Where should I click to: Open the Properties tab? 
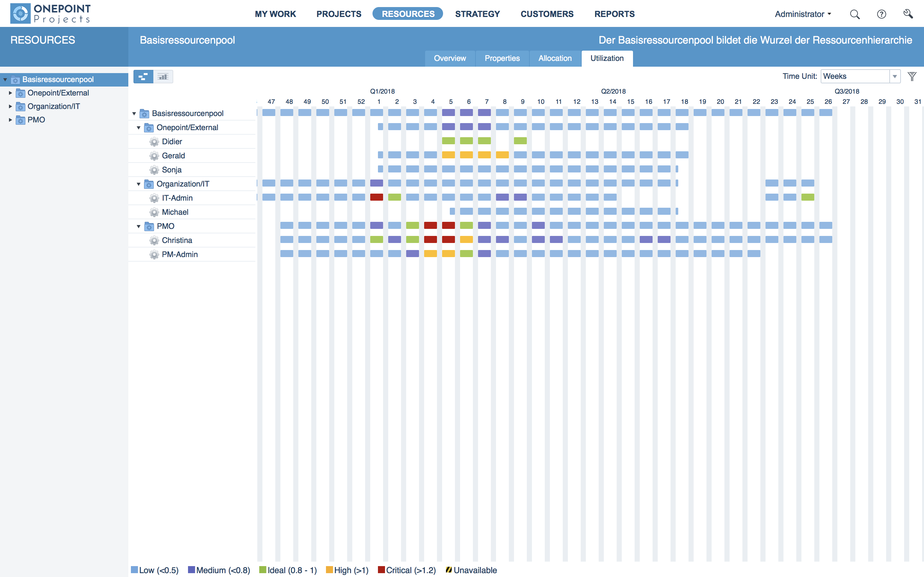[502, 58]
